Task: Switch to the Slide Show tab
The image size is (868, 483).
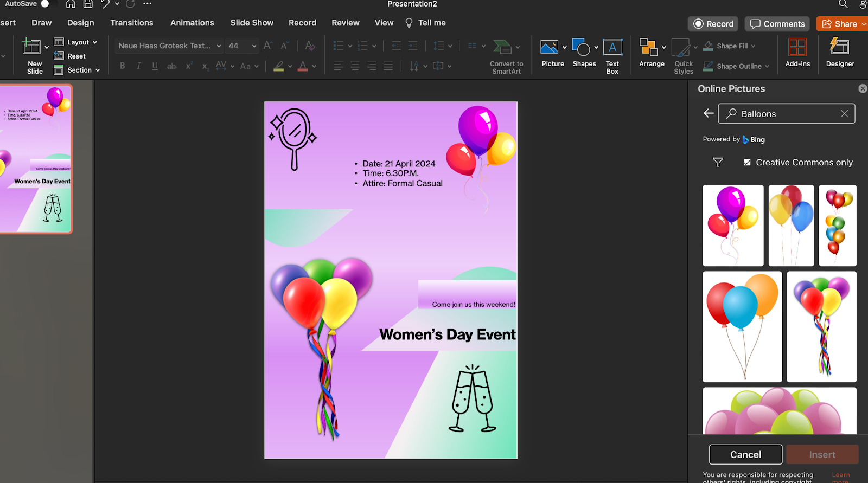Action: click(x=252, y=23)
